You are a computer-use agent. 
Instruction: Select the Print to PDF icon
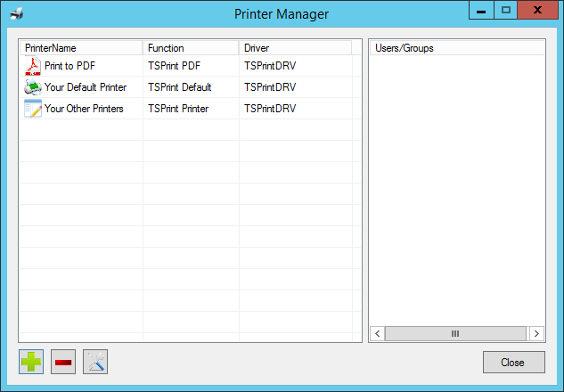pos(33,66)
